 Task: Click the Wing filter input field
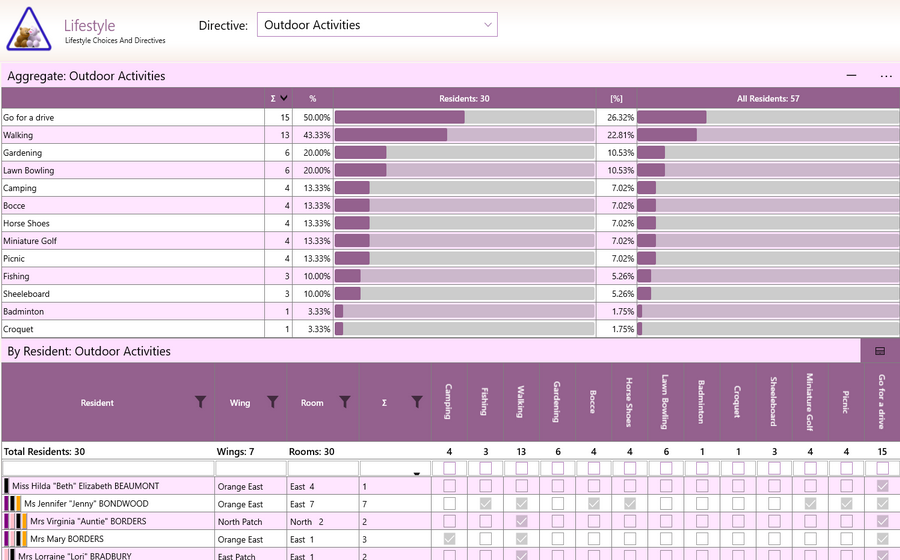(251, 468)
